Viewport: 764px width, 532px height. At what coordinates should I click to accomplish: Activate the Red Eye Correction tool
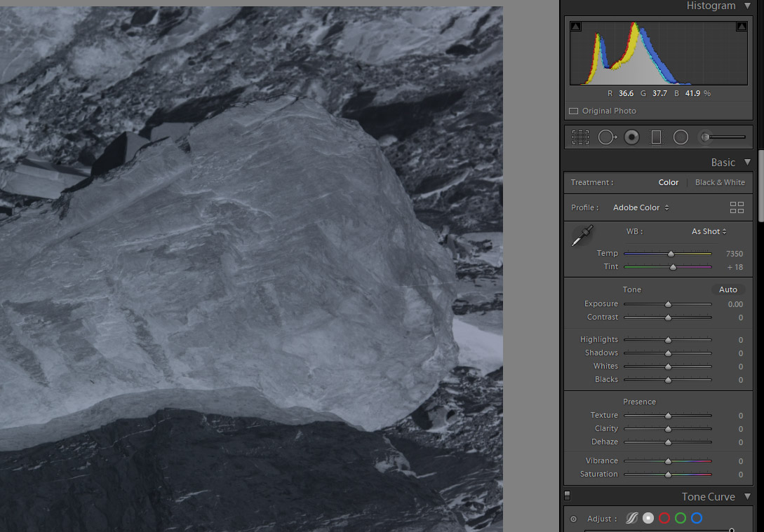tap(631, 137)
